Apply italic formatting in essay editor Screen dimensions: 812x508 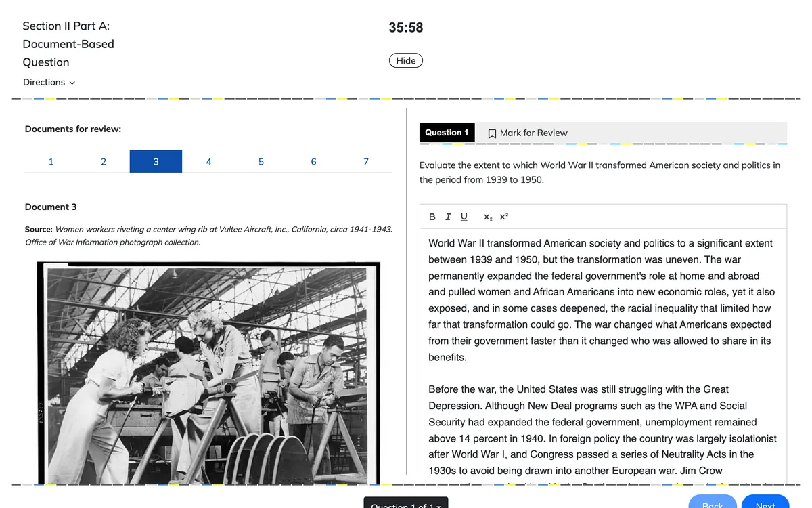tap(448, 217)
